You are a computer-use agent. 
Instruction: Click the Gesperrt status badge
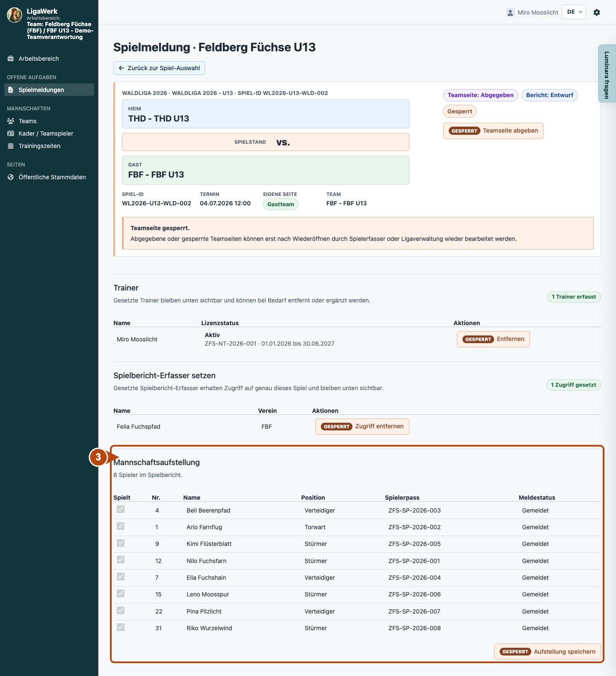coord(460,111)
